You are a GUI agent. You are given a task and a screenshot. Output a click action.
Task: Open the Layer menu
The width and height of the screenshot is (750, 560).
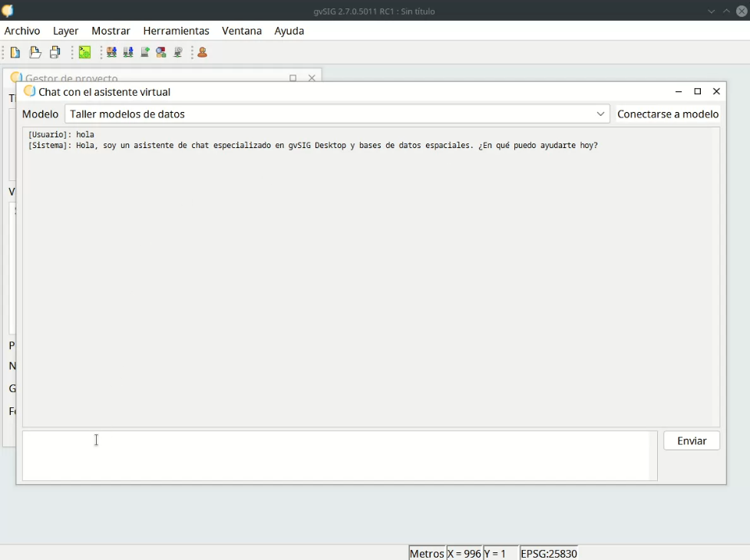point(65,31)
